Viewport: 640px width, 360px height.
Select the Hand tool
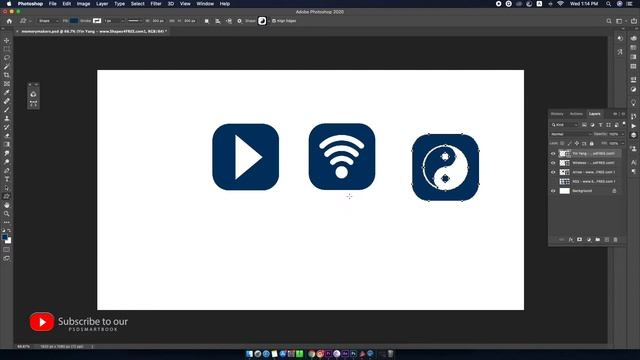coord(7,205)
